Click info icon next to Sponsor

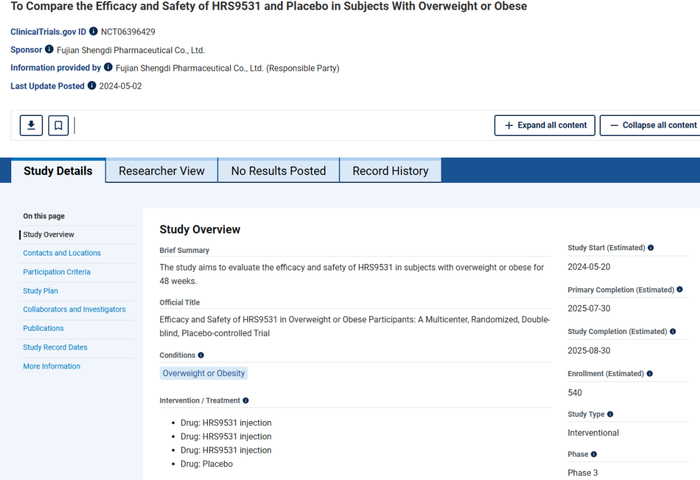[x=49, y=49]
